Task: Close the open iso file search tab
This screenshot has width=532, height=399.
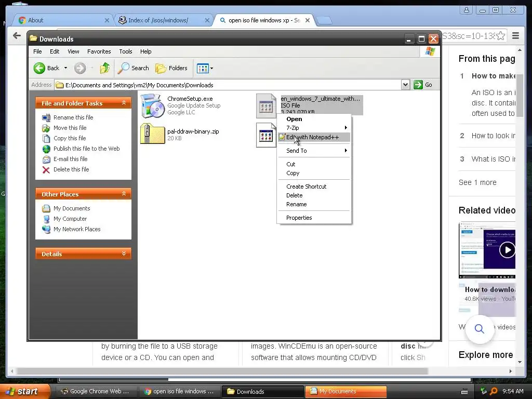Action: tap(308, 20)
